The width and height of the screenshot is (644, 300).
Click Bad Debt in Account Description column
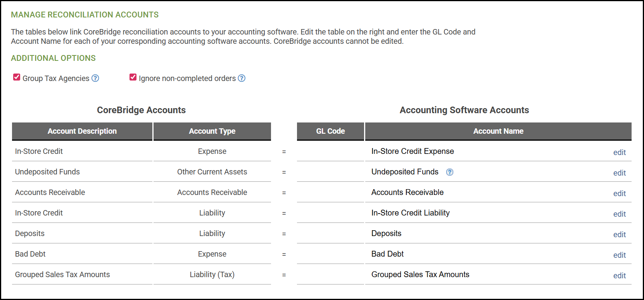click(x=30, y=254)
